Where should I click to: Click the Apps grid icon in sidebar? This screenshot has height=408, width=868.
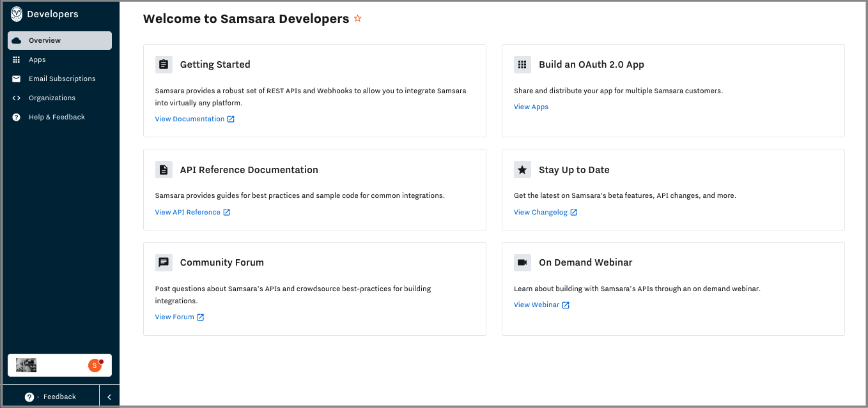pos(17,59)
